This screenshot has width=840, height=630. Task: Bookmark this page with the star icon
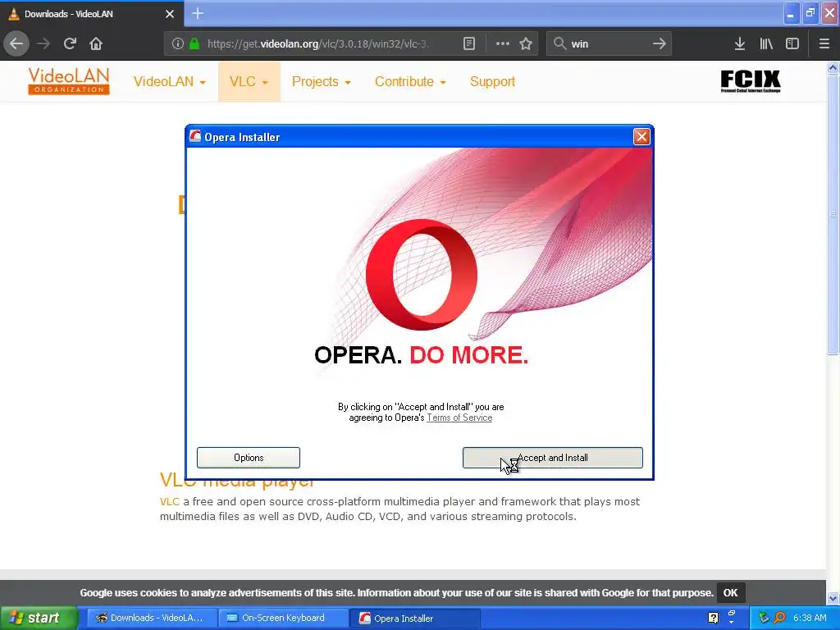point(526,43)
